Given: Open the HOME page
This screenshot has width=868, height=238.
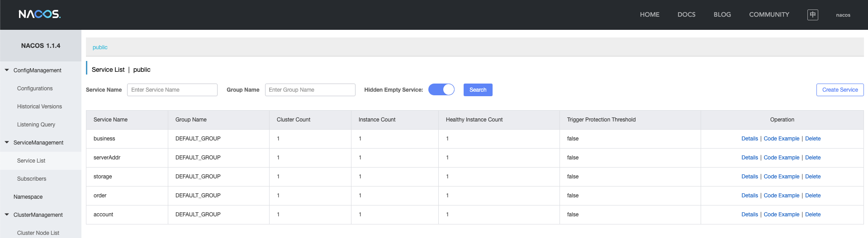Looking at the screenshot, I should pyautogui.click(x=650, y=14).
